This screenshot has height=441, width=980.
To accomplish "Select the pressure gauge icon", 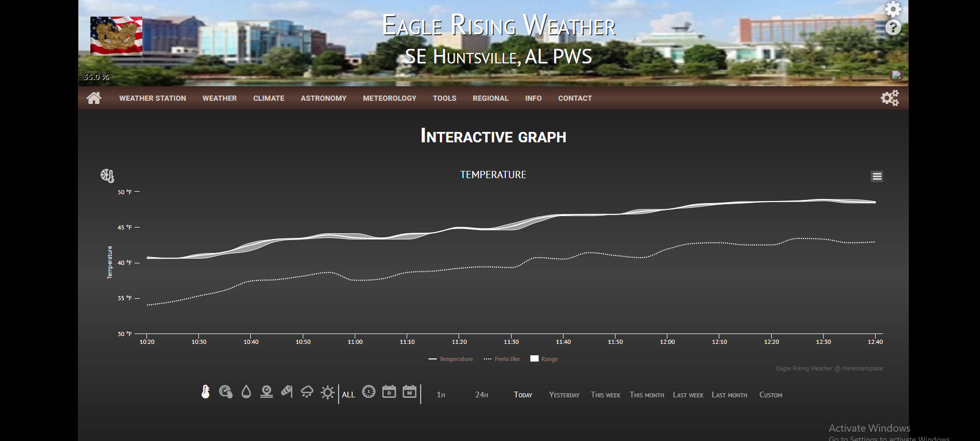I will [266, 392].
